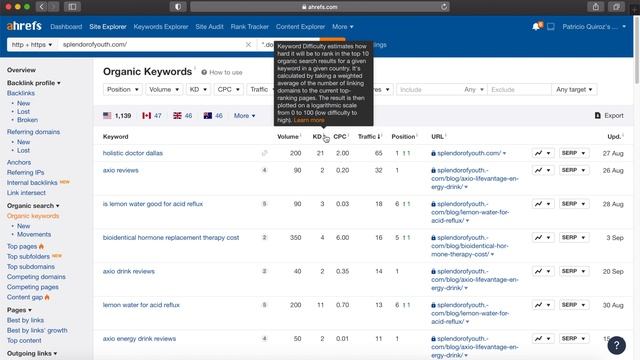Expand the Outgoing links section
640x360 pixels.
[32, 353]
